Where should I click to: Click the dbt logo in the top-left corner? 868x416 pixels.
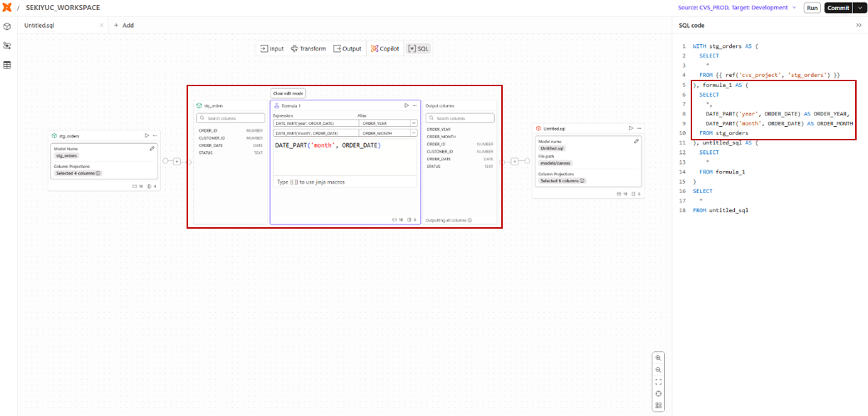coord(6,7)
